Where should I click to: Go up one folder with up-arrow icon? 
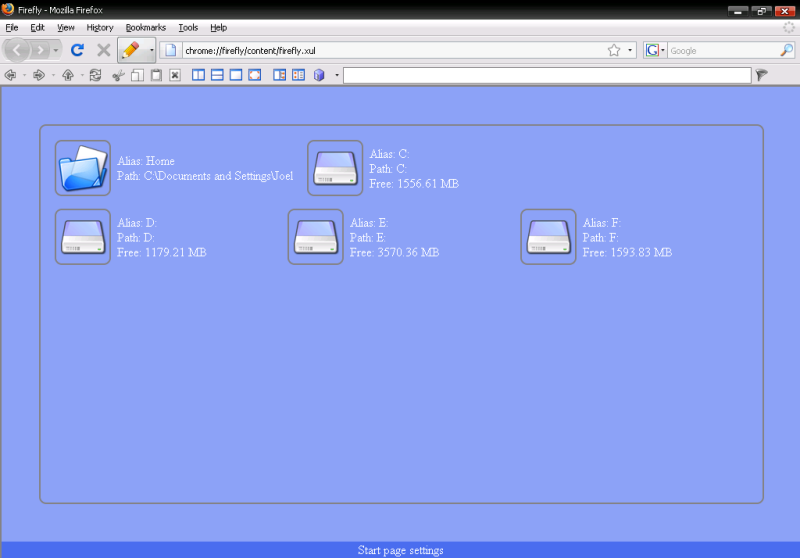click(x=68, y=75)
